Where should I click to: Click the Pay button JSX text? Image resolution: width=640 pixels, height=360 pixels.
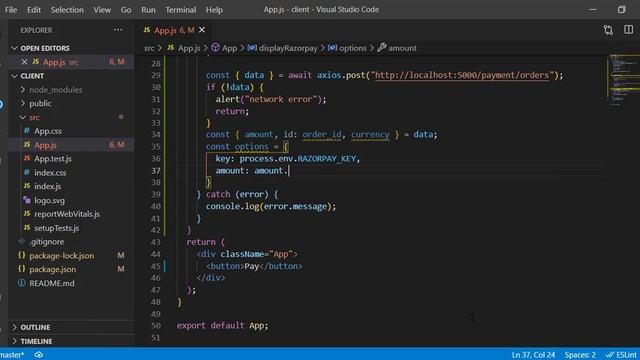[252, 266]
